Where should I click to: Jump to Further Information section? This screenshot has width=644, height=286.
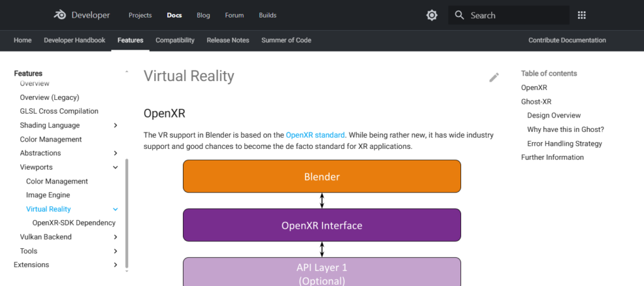click(x=552, y=157)
